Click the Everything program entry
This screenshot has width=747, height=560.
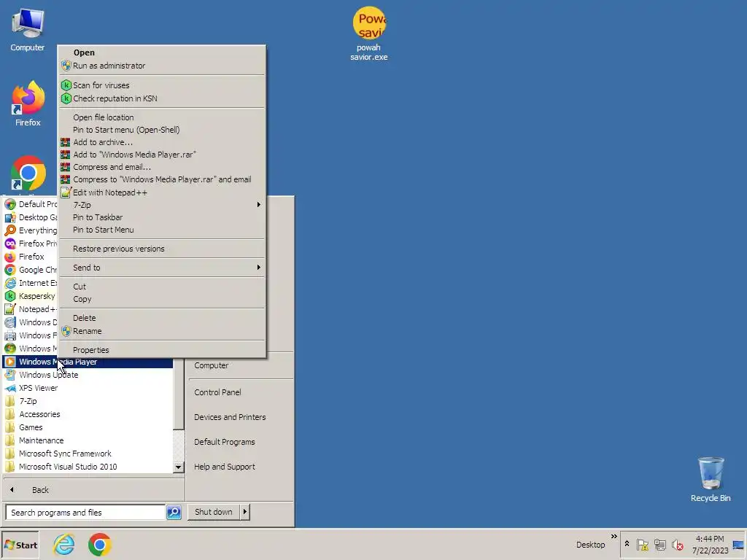pos(31,230)
